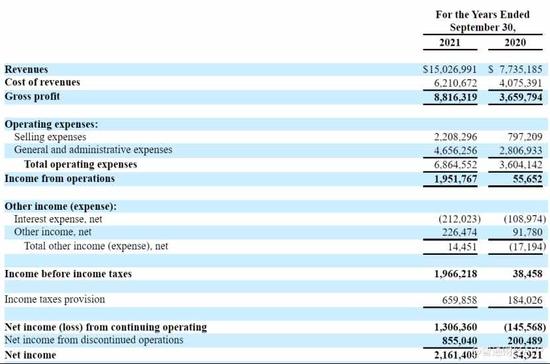
Task: Select 'Net income from discontinued operations' label
Action: point(94,340)
